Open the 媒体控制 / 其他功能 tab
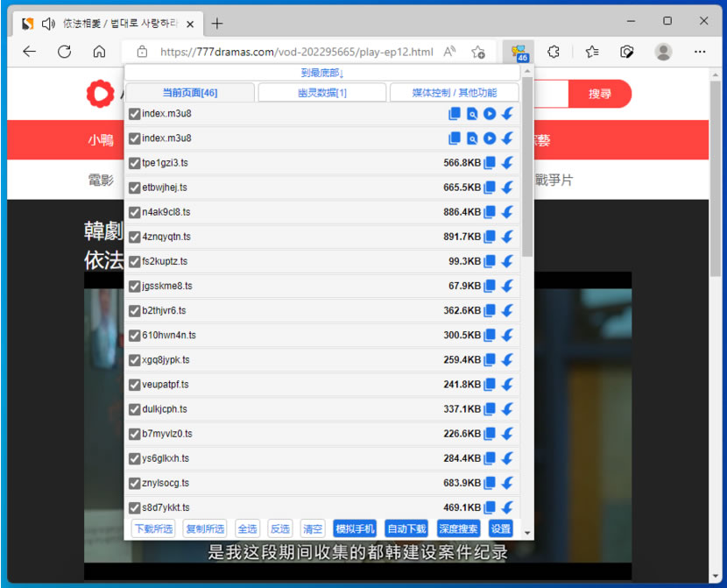The image size is (727, 588). 454,93
